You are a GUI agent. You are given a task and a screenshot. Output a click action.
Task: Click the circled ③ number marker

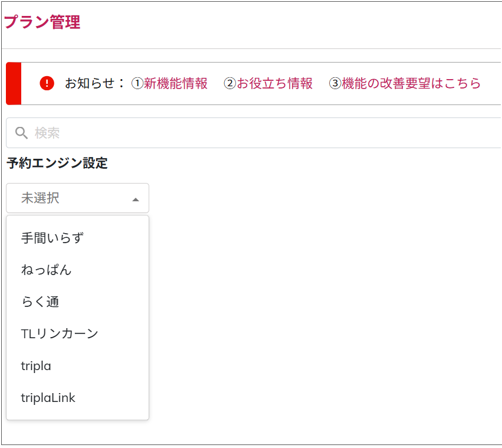(334, 83)
